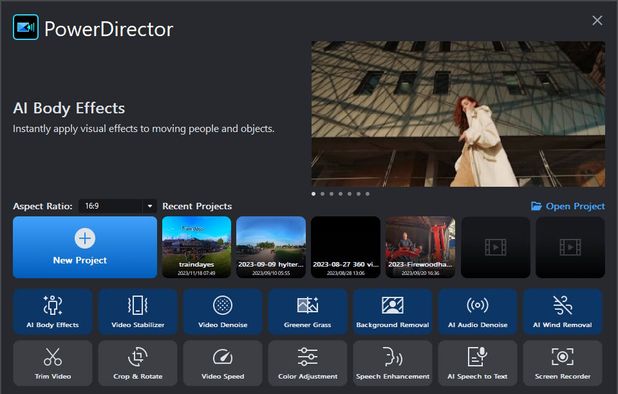Open the Video Stabilizer tool

(138, 312)
